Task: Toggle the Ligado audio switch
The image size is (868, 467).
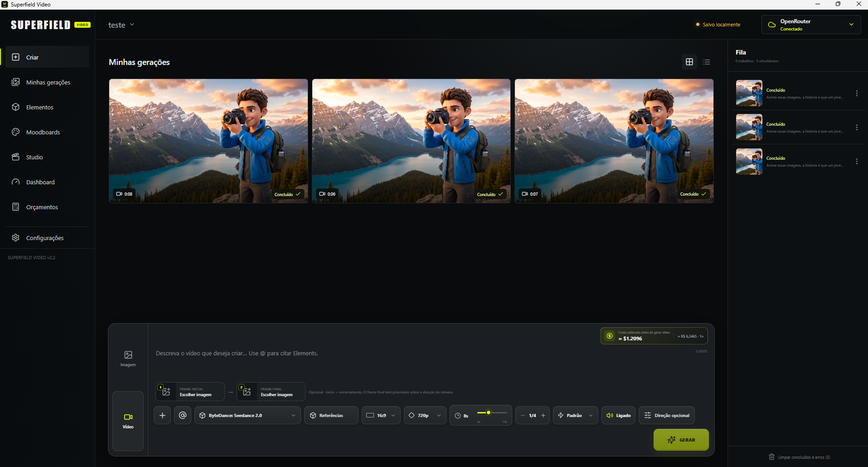Action: (x=618, y=415)
